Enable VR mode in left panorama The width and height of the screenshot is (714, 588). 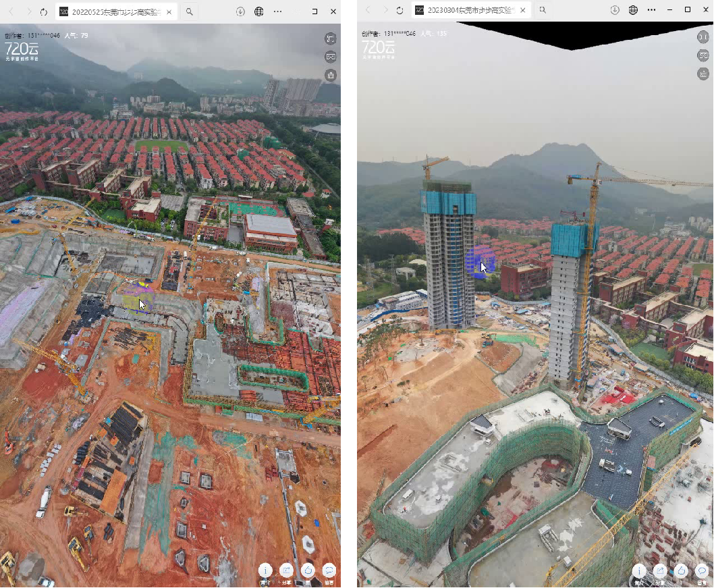(x=331, y=57)
